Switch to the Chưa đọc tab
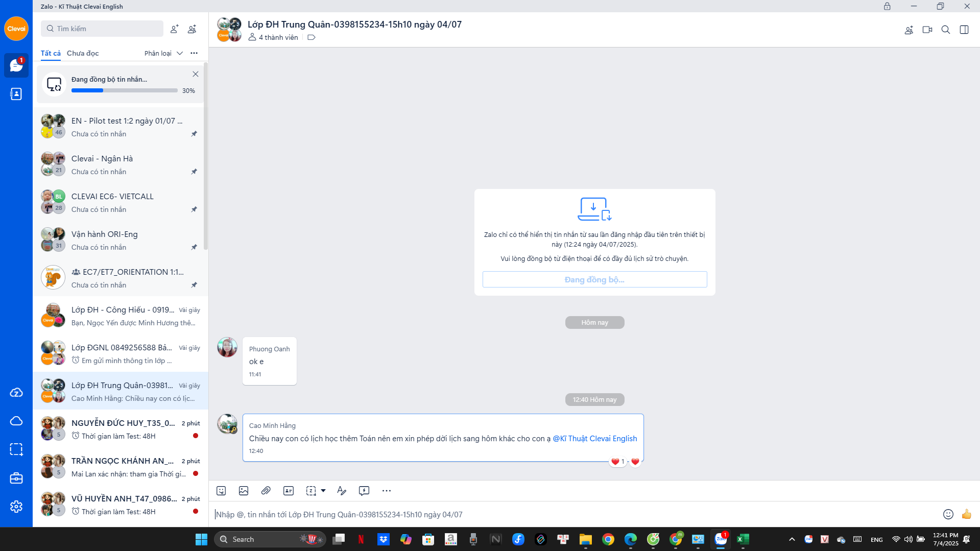 [83, 53]
